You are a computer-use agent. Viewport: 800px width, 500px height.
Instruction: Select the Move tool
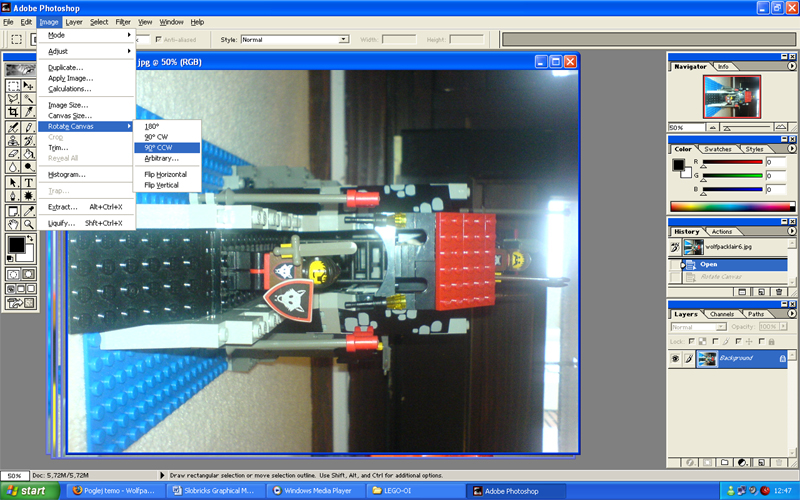(29, 85)
